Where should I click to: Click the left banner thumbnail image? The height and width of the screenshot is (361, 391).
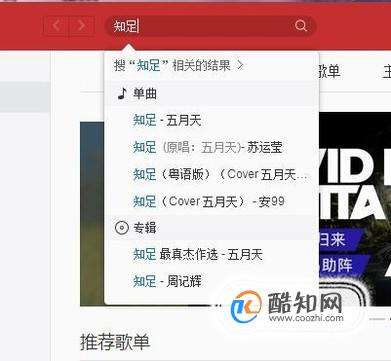[x=92, y=213]
